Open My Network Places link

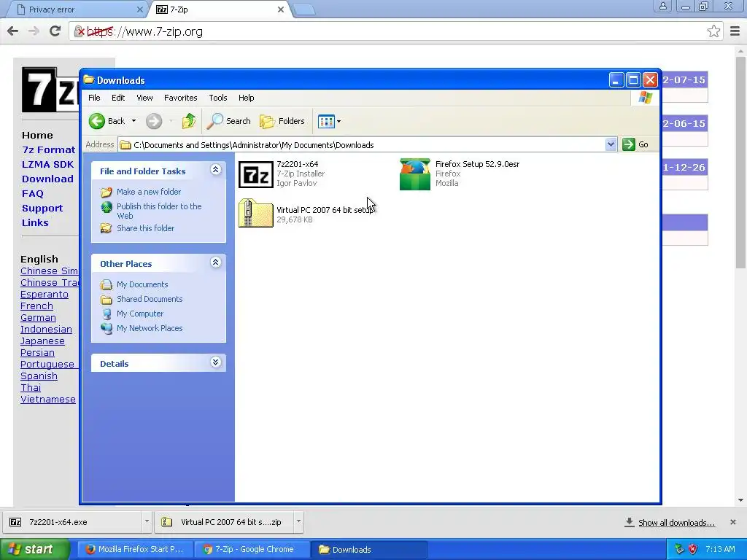[150, 328]
